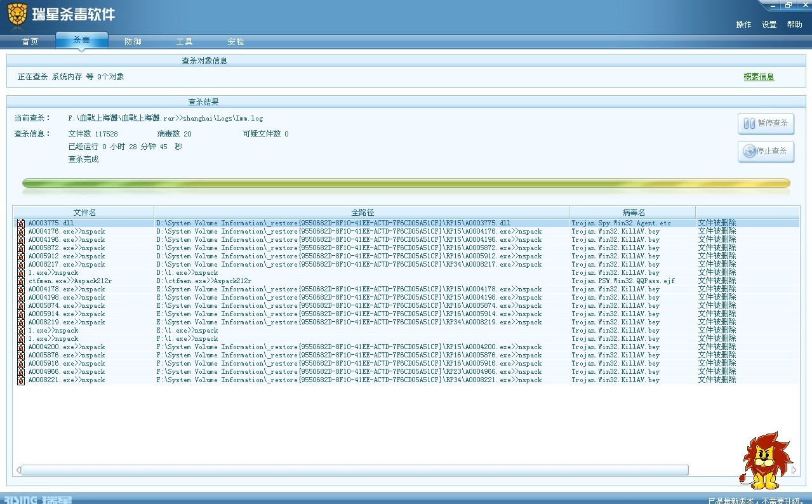Click the 可疑文件数 0 count
This screenshot has width=812, height=504.
[265, 134]
